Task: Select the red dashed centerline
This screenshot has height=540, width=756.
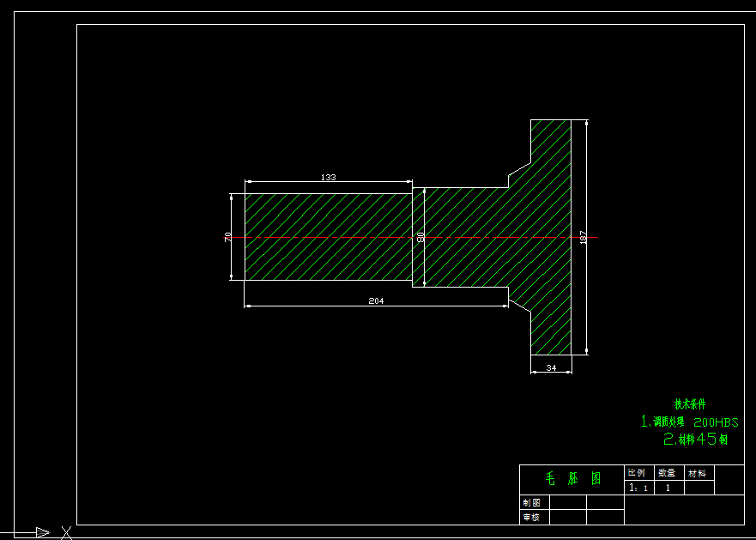Action: point(411,238)
